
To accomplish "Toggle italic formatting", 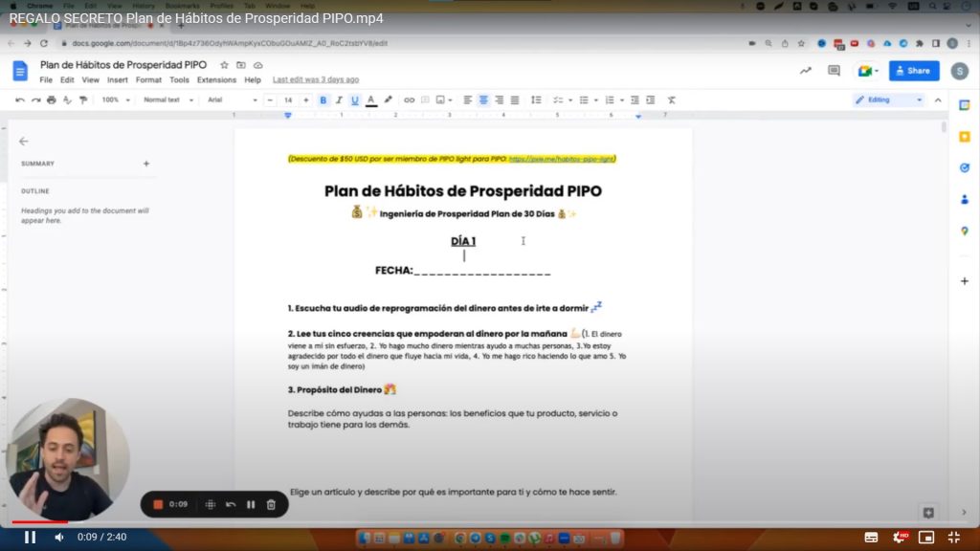I will click(339, 99).
